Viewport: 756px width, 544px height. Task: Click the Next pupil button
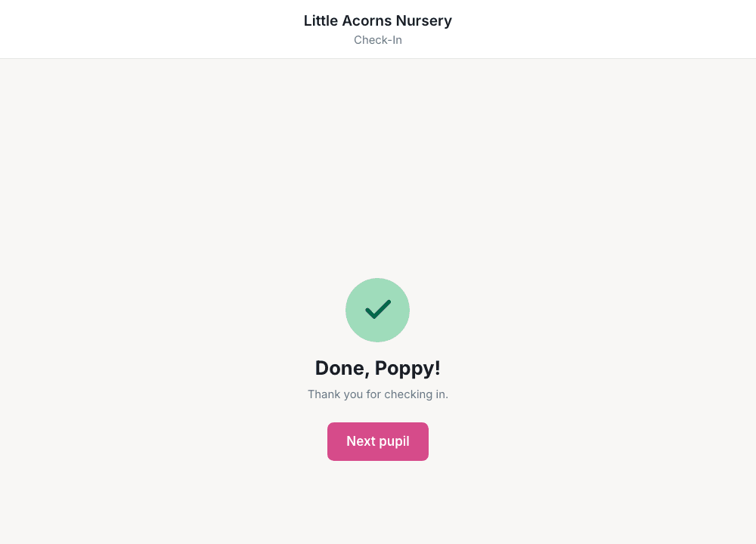377,441
